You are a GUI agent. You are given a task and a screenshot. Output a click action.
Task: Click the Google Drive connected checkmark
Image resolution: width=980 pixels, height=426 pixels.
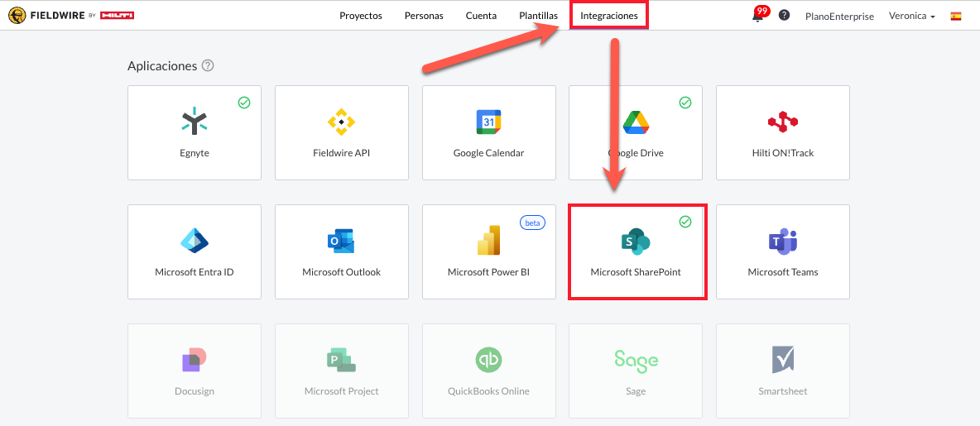click(685, 103)
